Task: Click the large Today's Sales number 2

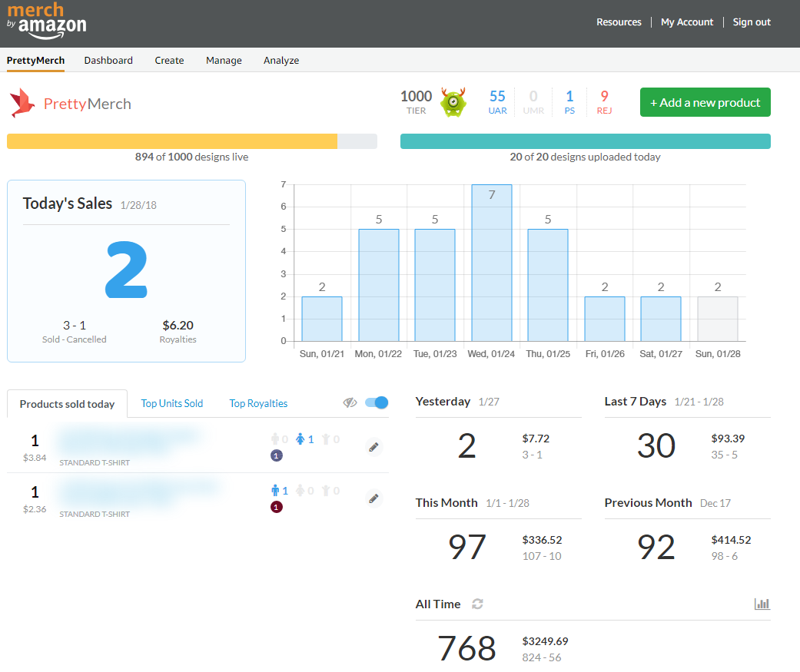Action: click(x=127, y=270)
